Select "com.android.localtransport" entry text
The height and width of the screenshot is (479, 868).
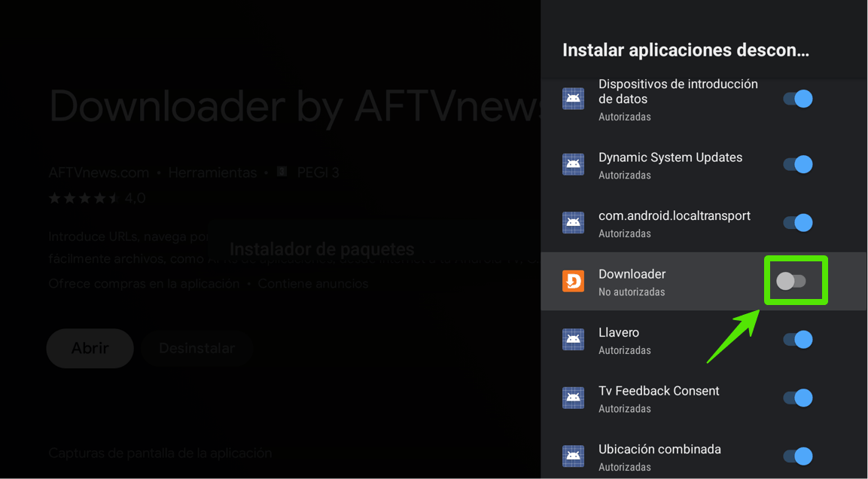click(x=675, y=216)
